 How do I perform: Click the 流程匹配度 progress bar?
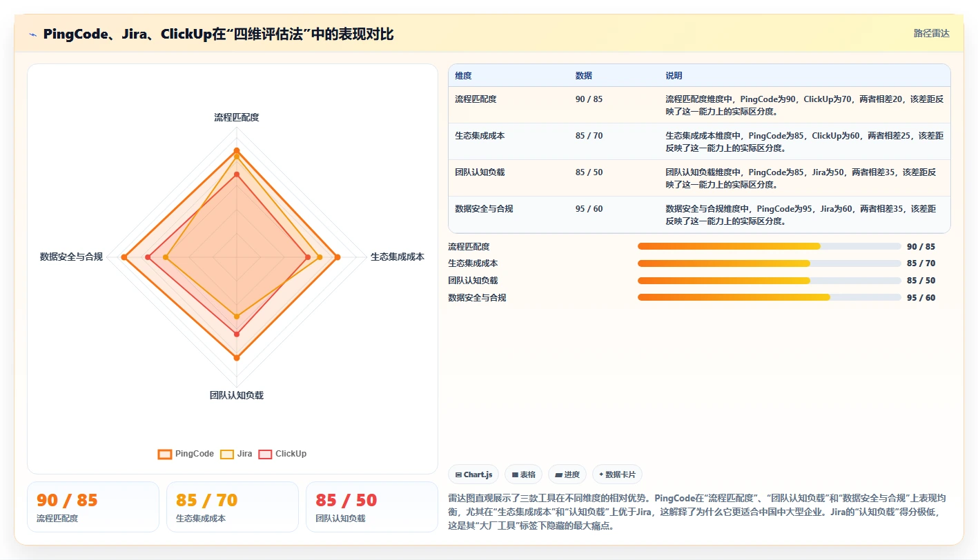(x=770, y=246)
